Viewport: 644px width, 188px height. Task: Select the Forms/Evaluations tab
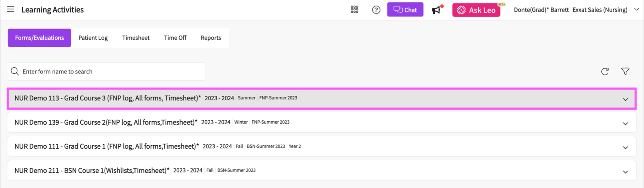point(39,38)
